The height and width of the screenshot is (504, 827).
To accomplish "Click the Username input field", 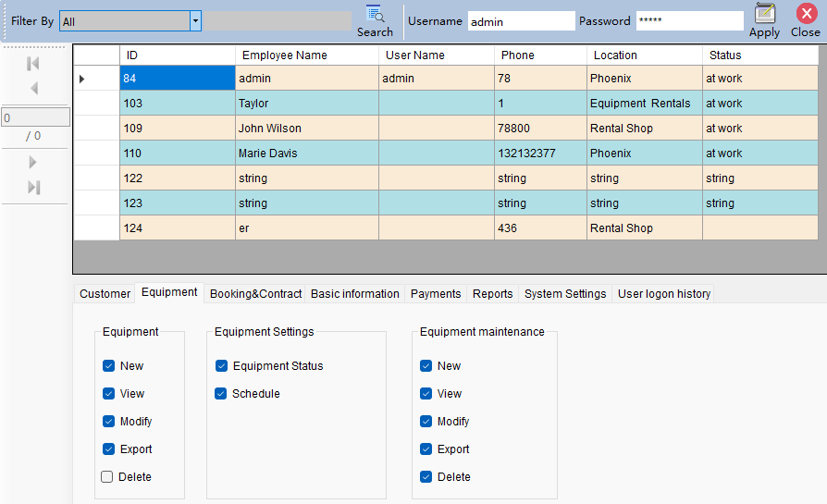I will tap(521, 21).
